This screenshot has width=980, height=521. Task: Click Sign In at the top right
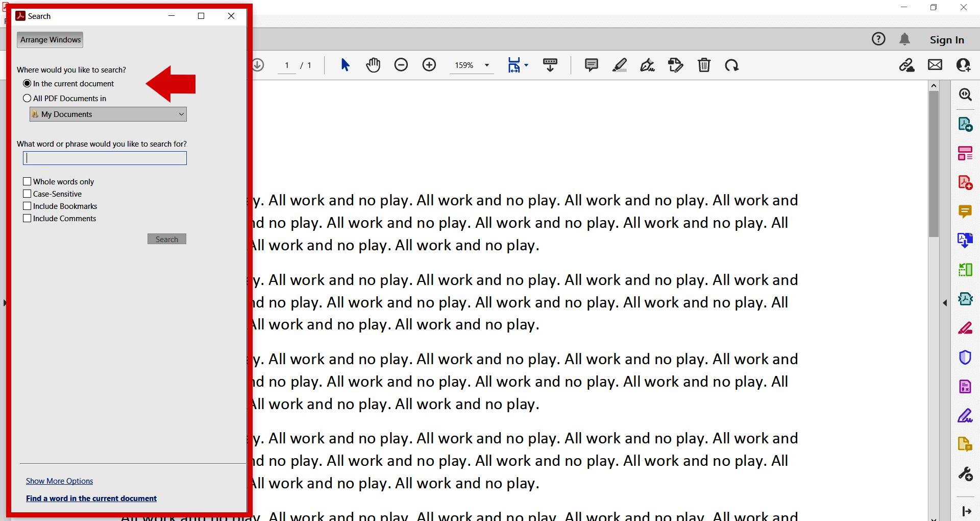(946, 39)
